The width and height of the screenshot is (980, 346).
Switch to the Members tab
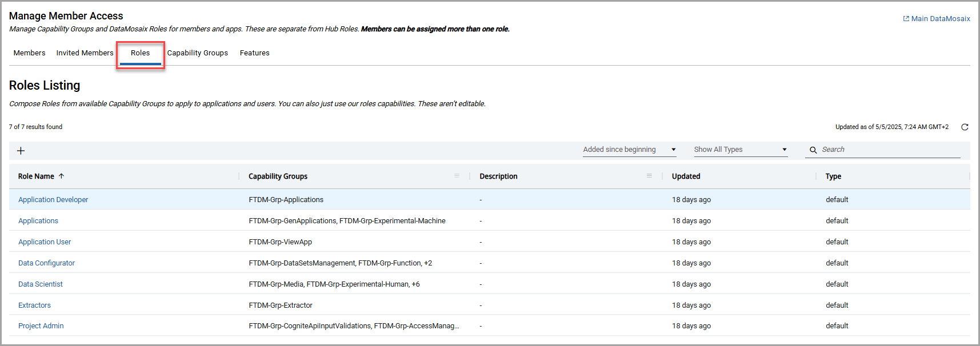pos(29,53)
